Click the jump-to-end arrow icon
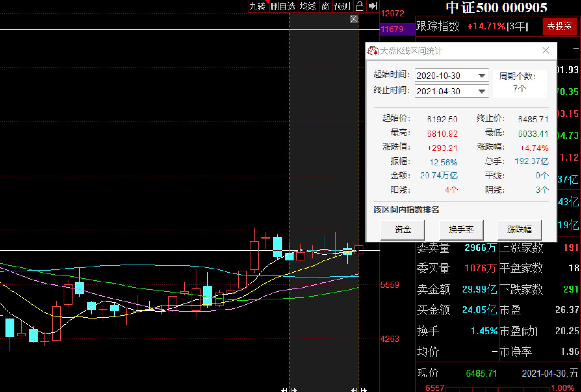Viewport: 581px width, 392px height. [373, 6]
